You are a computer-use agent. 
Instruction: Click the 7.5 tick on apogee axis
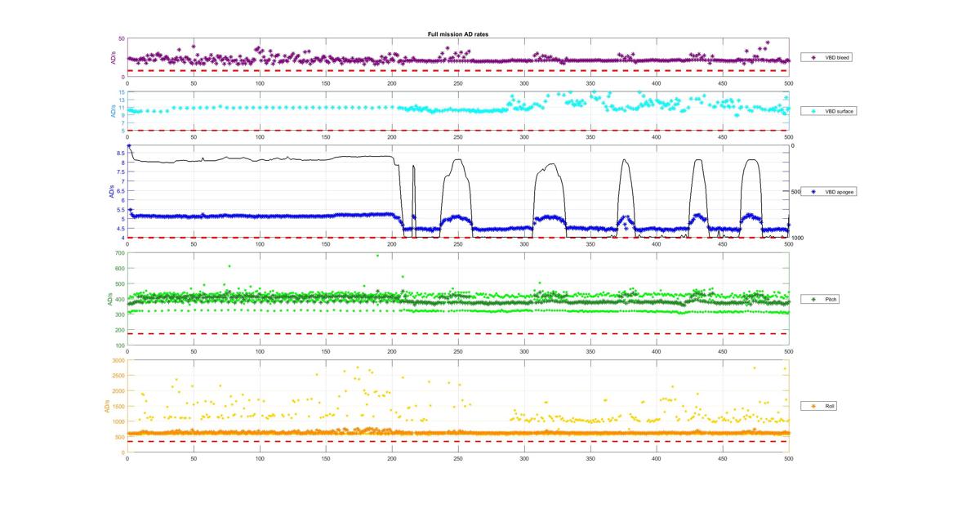click(120, 172)
